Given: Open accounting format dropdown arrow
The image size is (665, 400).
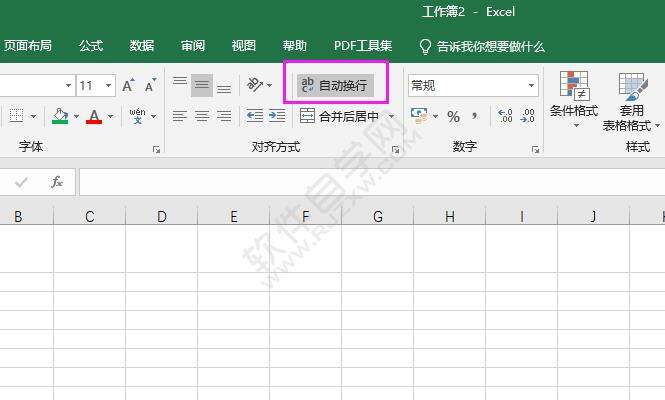Looking at the screenshot, I should coord(435,116).
